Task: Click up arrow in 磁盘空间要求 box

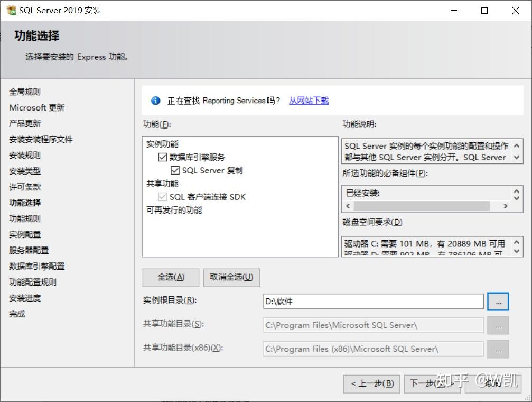Action: (x=516, y=242)
